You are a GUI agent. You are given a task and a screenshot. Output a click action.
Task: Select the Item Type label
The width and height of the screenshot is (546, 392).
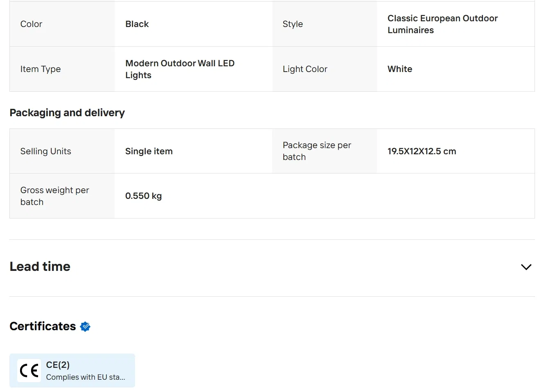pos(41,69)
